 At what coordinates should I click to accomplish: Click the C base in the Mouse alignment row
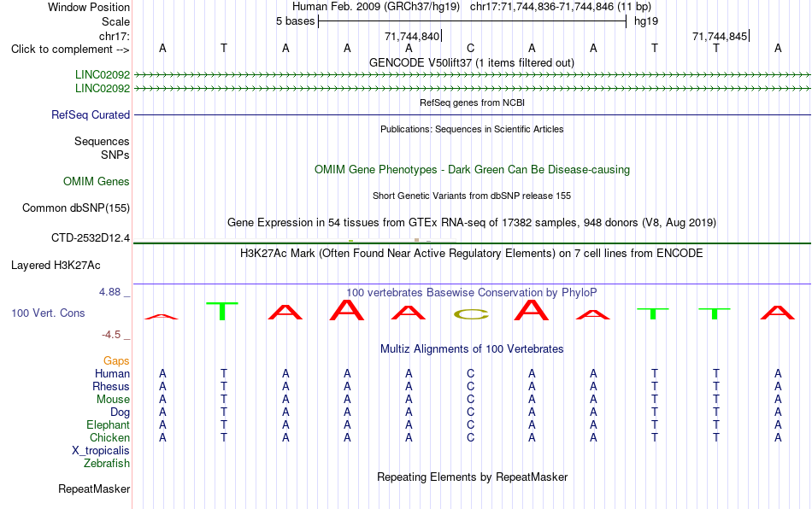click(x=470, y=400)
